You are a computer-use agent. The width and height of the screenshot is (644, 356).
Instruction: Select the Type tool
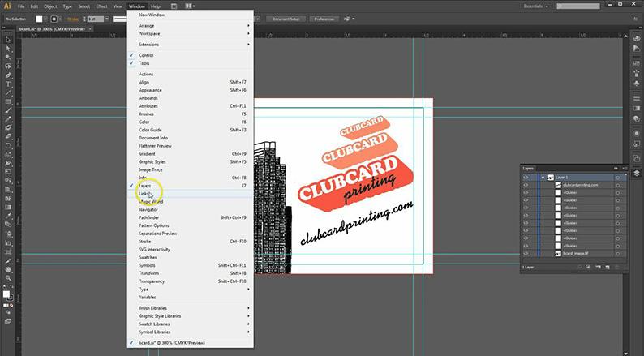(x=8, y=84)
